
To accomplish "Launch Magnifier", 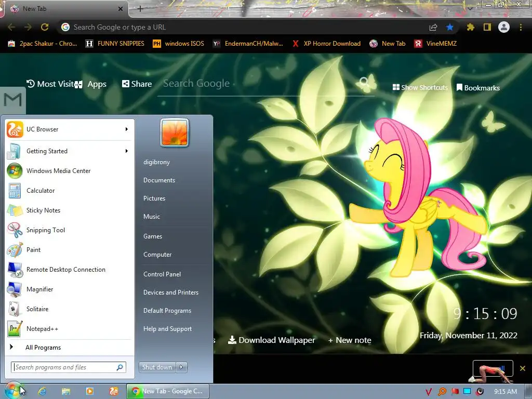I will click(70, 289).
